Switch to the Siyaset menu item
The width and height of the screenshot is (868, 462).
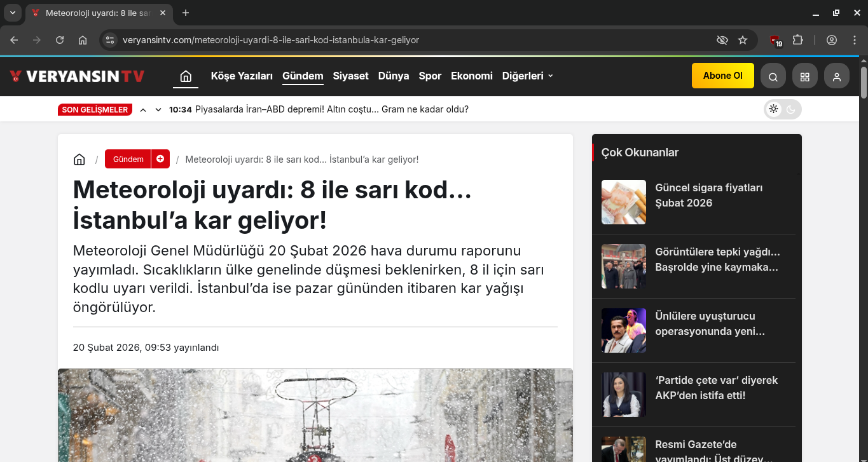350,76
